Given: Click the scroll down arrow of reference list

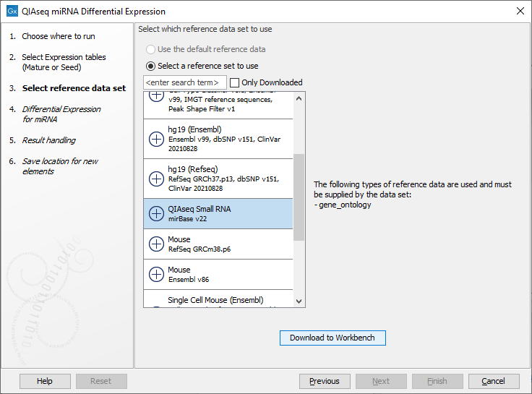Looking at the screenshot, I should [x=299, y=301].
